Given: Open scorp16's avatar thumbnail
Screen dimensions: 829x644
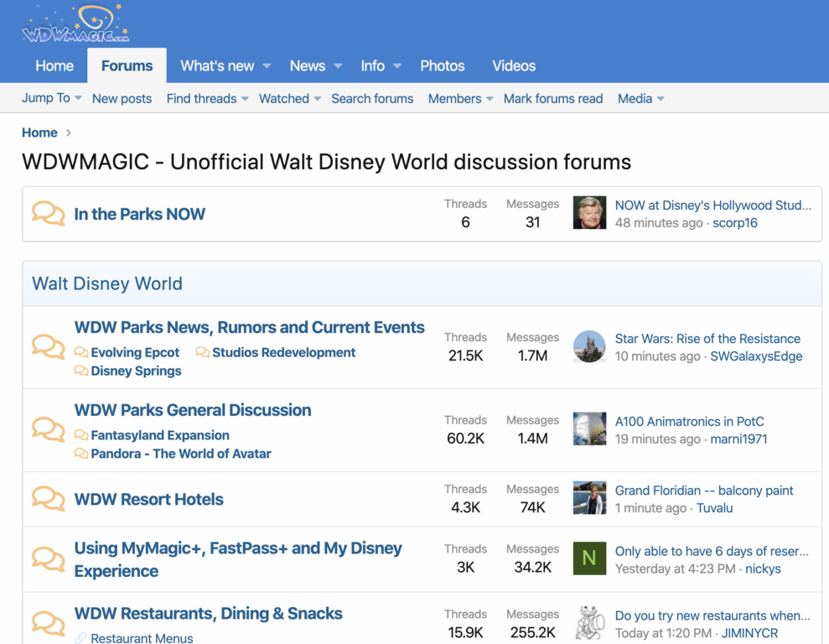Looking at the screenshot, I should pos(589,213).
